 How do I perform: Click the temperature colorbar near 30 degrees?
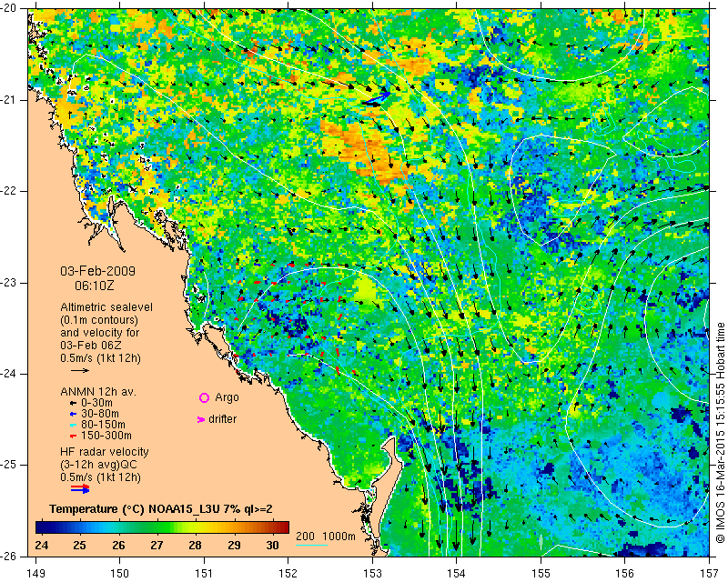(272, 527)
